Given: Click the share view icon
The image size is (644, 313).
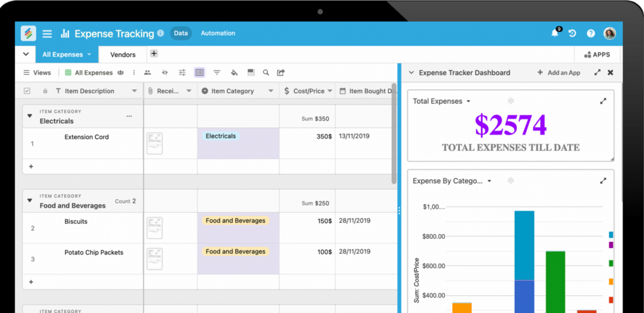Looking at the screenshot, I should tap(281, 73).
